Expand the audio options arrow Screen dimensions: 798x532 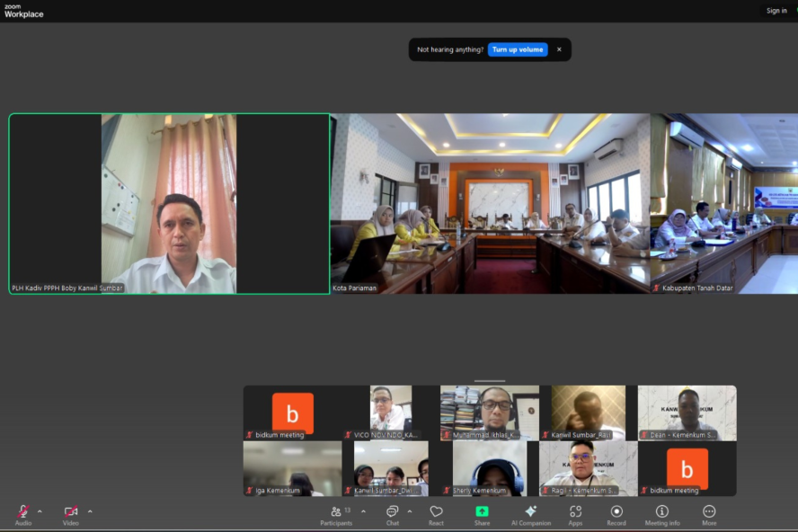40,511
